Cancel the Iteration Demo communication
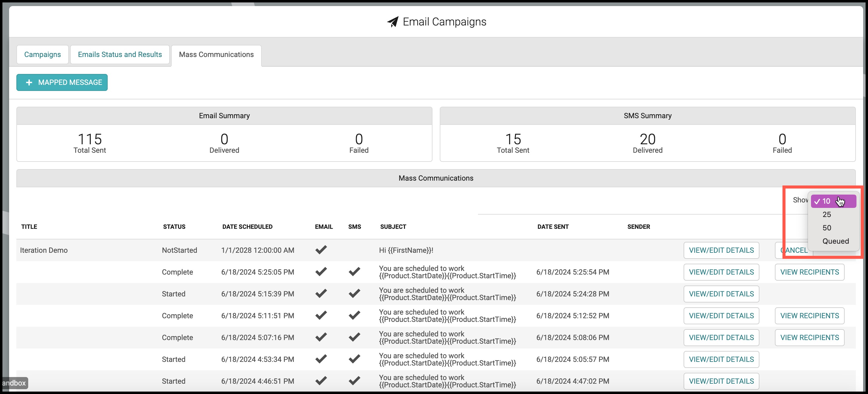Viewport: 868px width, 394px height. coord(794,250)
